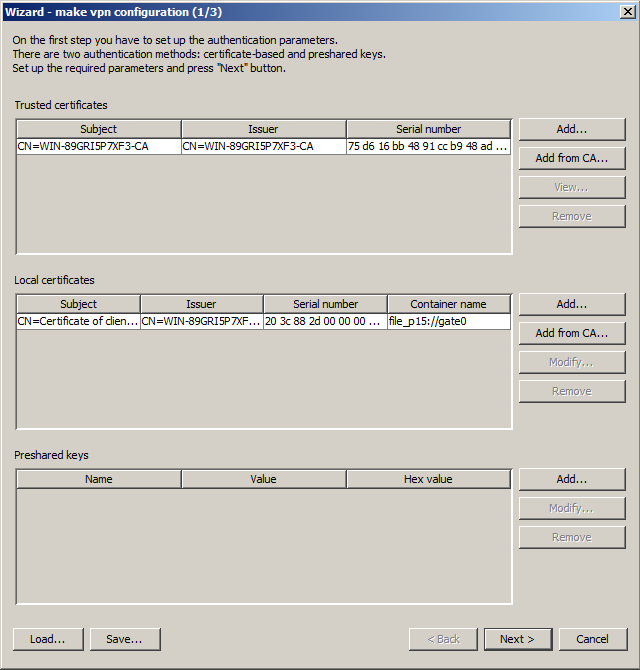Viewport: 640px width, 670px height.
Task: Click Remove button beside Trusted certificates table
Action: [572, 217]
